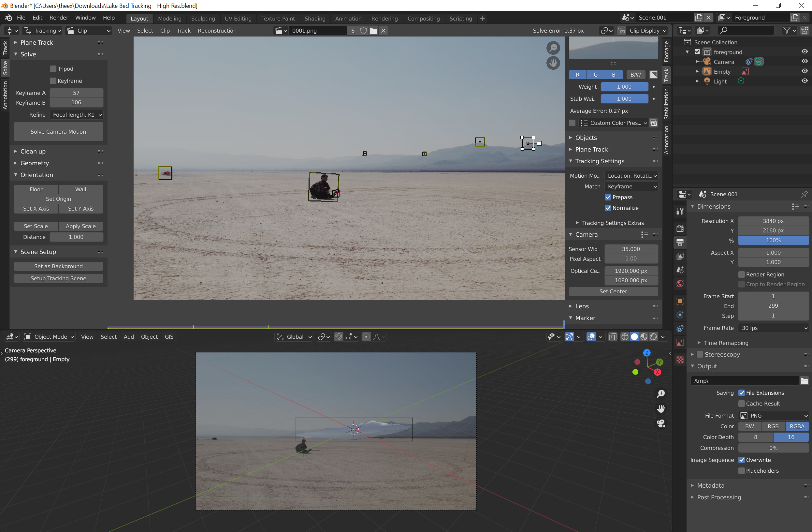Open the Render menu
The width and height of the screenshot is (812, 532).
(59, 18)
